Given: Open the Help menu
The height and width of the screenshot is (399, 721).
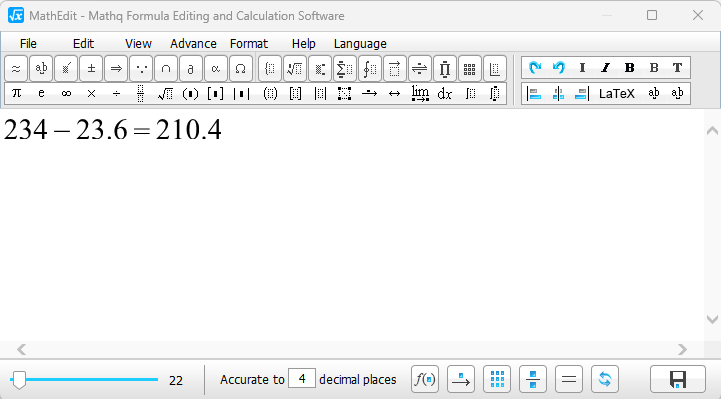Looking at the screenshot, I should (303, 44).
